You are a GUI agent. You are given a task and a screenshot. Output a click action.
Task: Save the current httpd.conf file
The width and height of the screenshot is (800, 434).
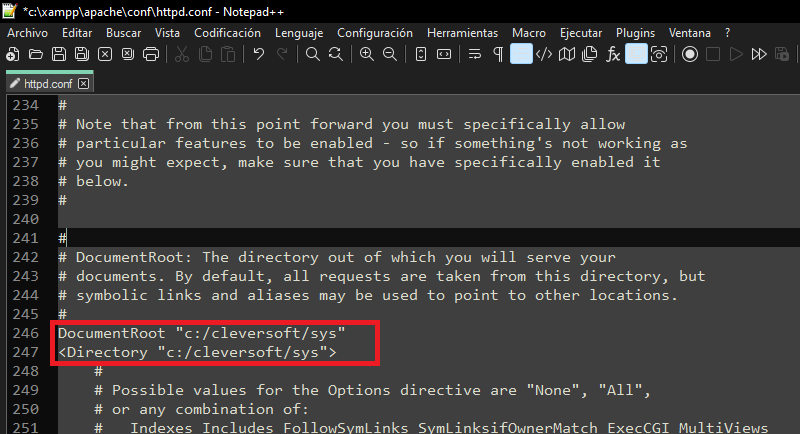point(59,54)
